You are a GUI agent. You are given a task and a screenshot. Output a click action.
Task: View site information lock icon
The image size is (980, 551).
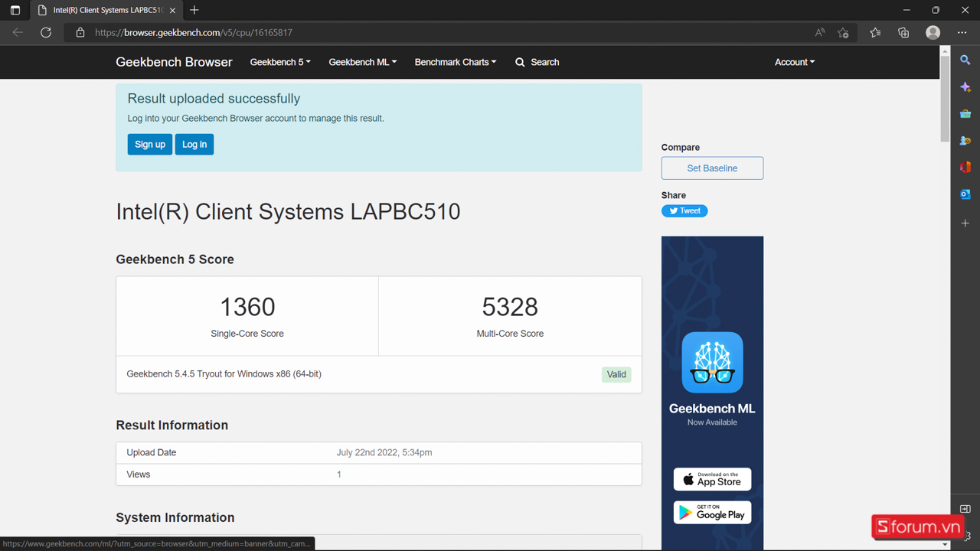pos(80,33)
